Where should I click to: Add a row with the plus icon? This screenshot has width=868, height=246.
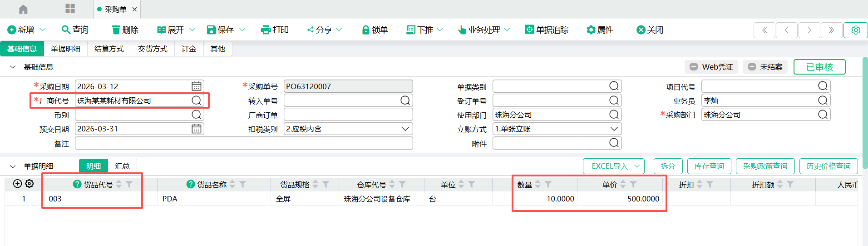pos(17,184)
